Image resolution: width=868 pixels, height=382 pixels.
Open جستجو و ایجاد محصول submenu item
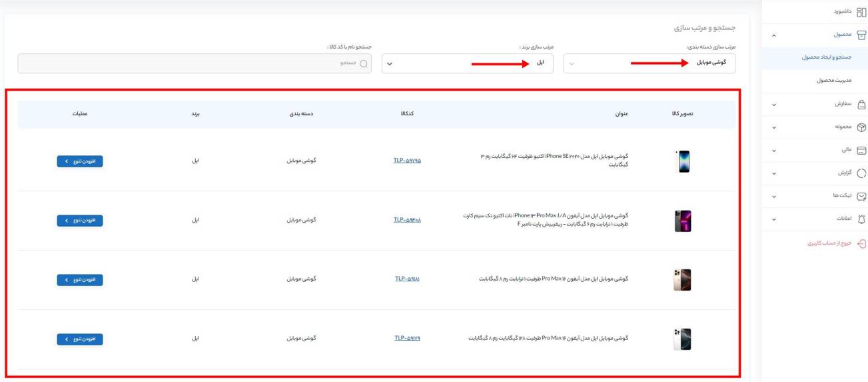point(826,57)
